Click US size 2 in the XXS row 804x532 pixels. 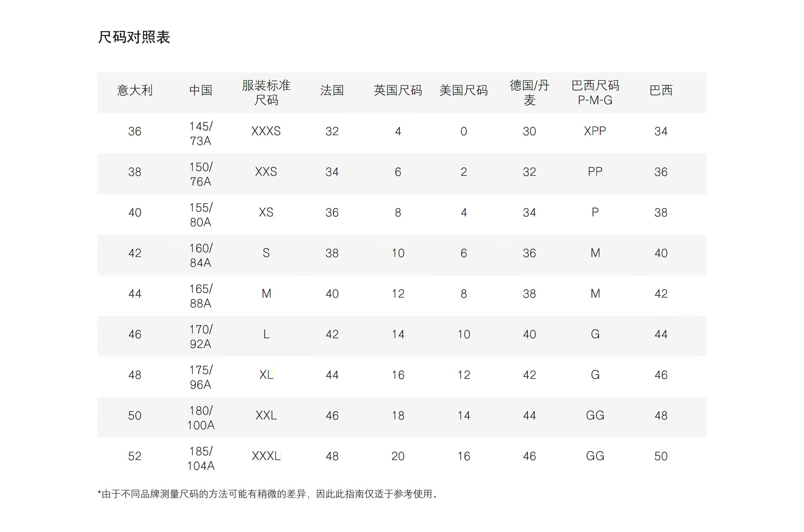click(464, 172)
